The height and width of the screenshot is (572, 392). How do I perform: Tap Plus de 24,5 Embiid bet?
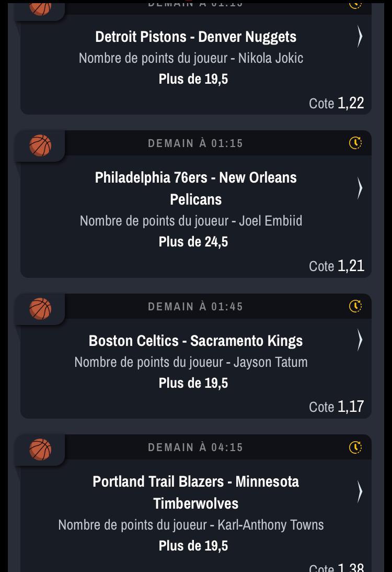point(193,242)
